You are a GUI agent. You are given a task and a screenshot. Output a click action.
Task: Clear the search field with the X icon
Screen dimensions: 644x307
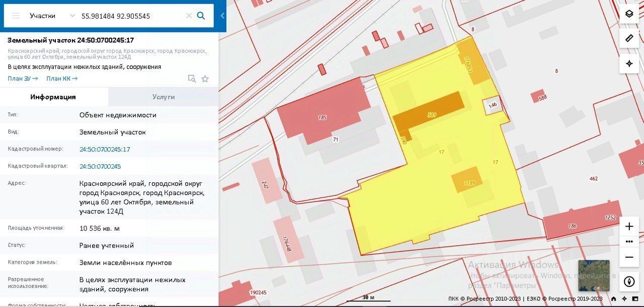(189, 16)
